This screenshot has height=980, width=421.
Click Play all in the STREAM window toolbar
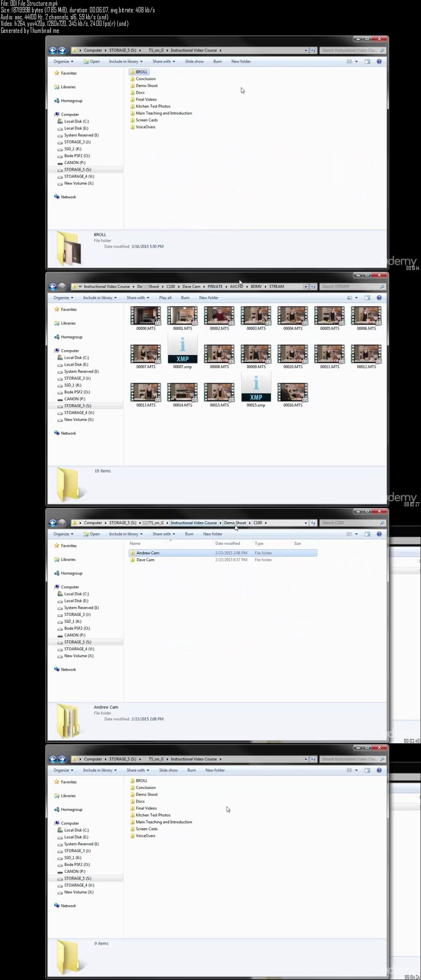pos(165,298)
